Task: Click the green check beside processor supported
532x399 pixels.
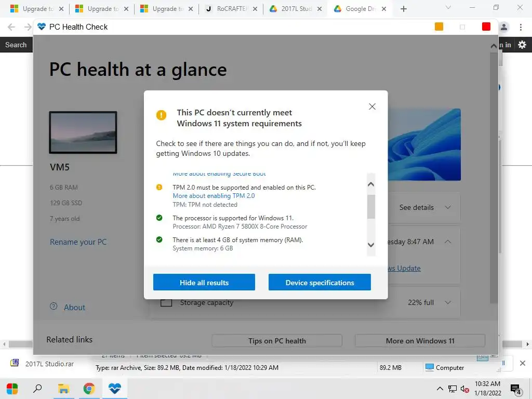Action: point(159,218)
